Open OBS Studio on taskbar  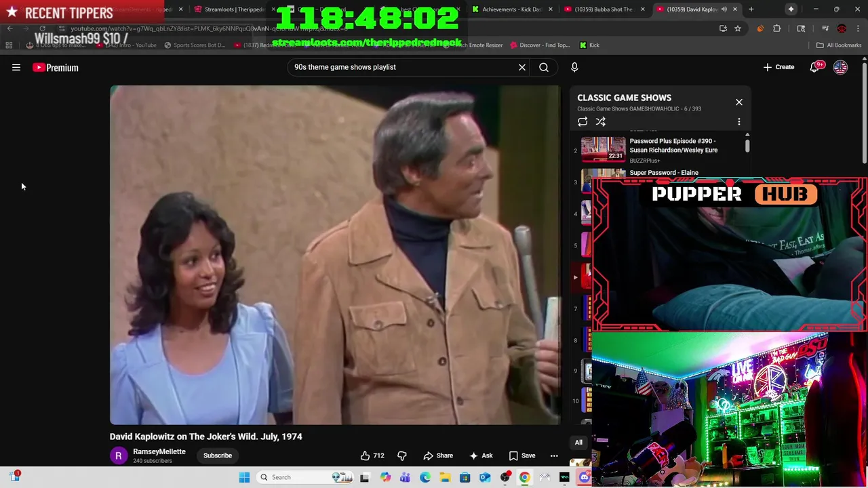click(505, 477)
